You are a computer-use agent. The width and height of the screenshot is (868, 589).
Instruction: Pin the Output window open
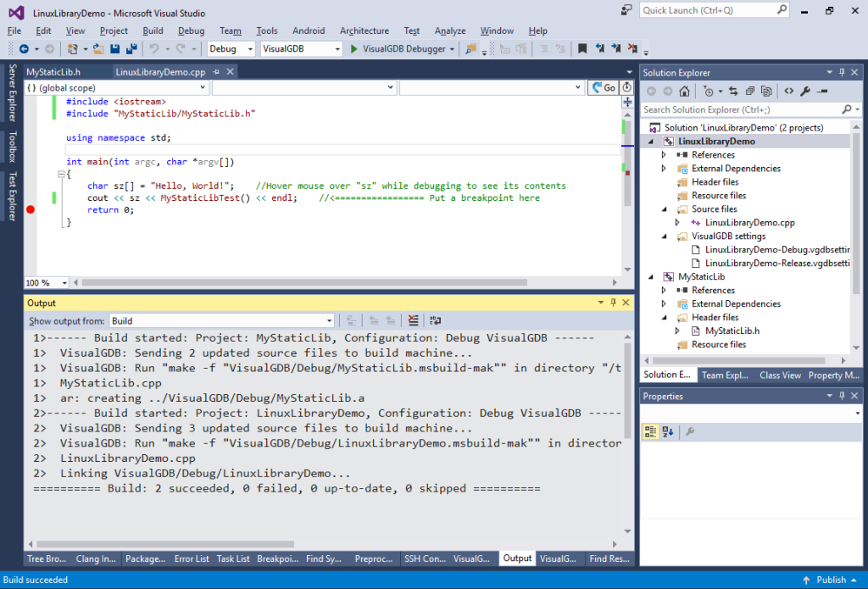(x=613, y=302)
